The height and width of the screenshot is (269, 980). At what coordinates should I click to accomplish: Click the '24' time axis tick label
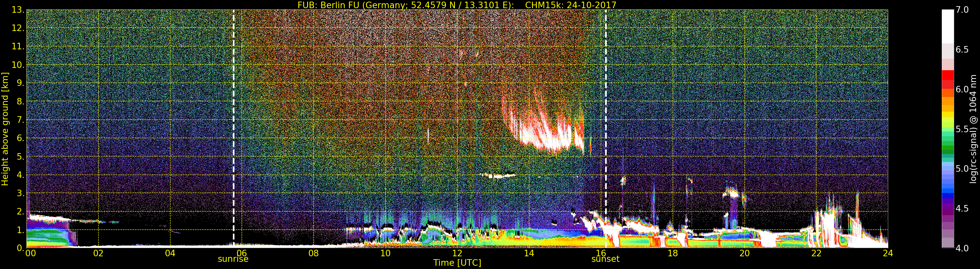888,253
